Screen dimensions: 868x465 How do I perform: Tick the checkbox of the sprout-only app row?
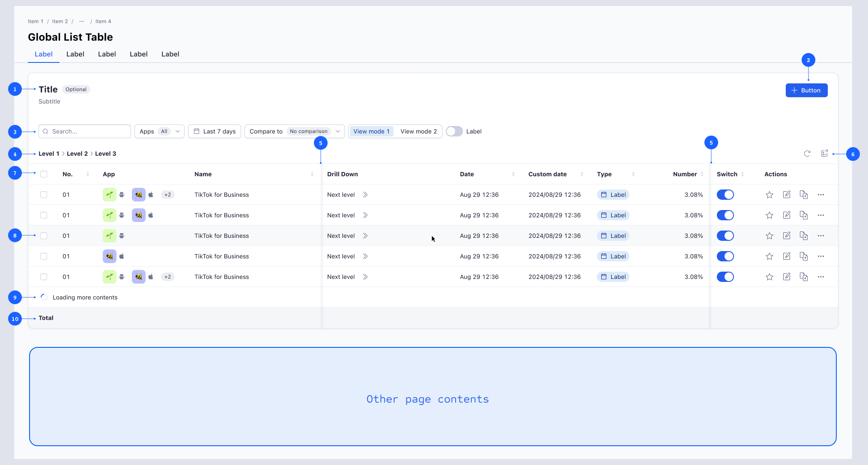44,236
